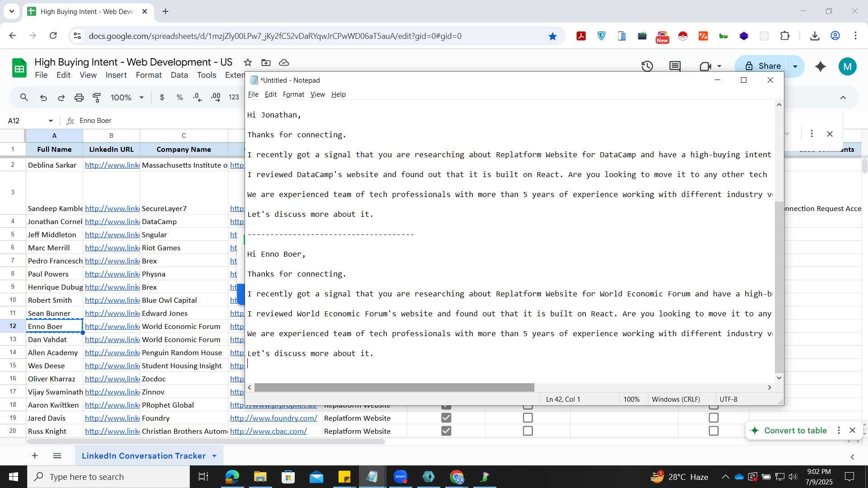The height and width of the screenshot is (488, 868).
Task: Open zoom level 100% dropdown
Action: (127, 97)
